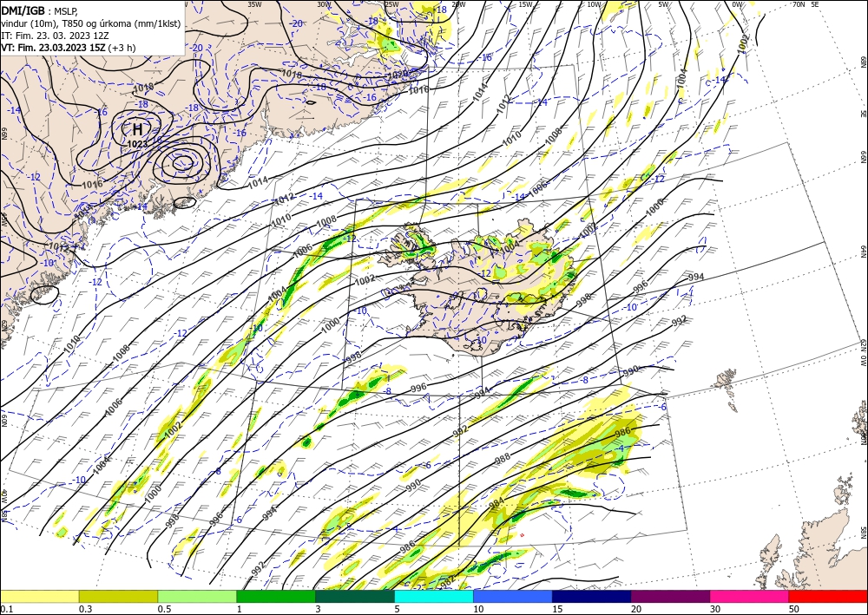The height and width of the screenshot is (615, 868).
Task: Choose the navy 15–20 legend swatch
Action: [592, 596]
